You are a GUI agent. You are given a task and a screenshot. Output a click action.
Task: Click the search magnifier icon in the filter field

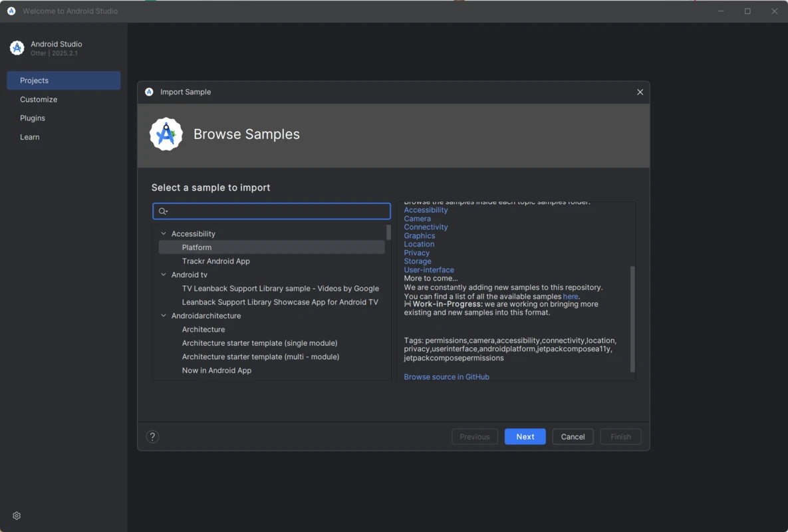(x=163, y=211)
